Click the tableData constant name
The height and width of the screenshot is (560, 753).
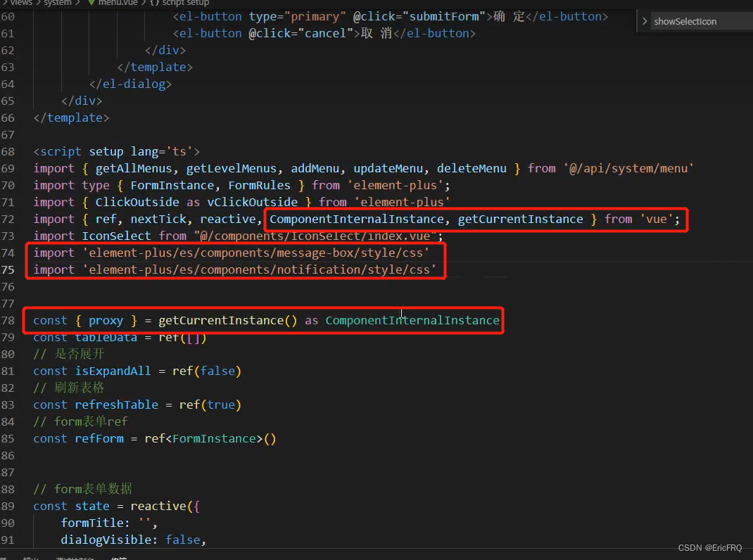[x=106, y=337]
